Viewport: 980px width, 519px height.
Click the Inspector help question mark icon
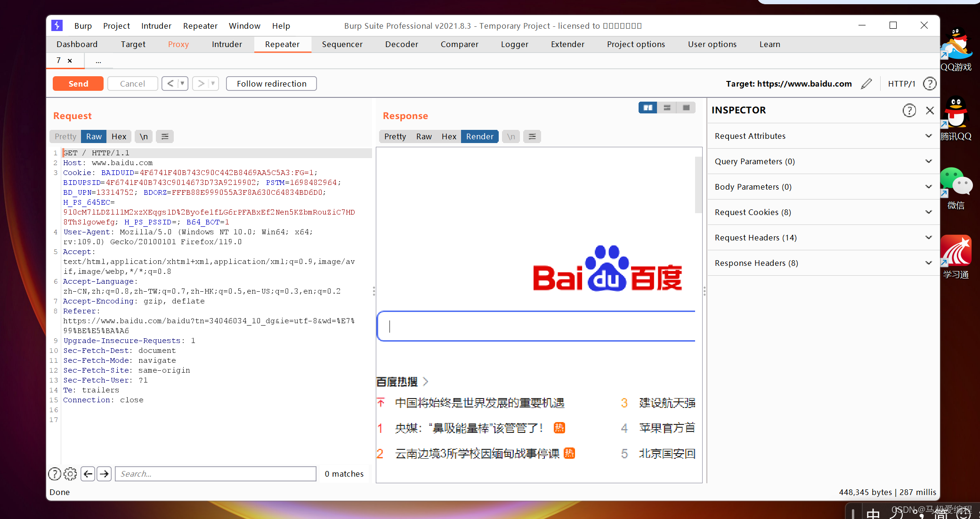pos(909,110)
